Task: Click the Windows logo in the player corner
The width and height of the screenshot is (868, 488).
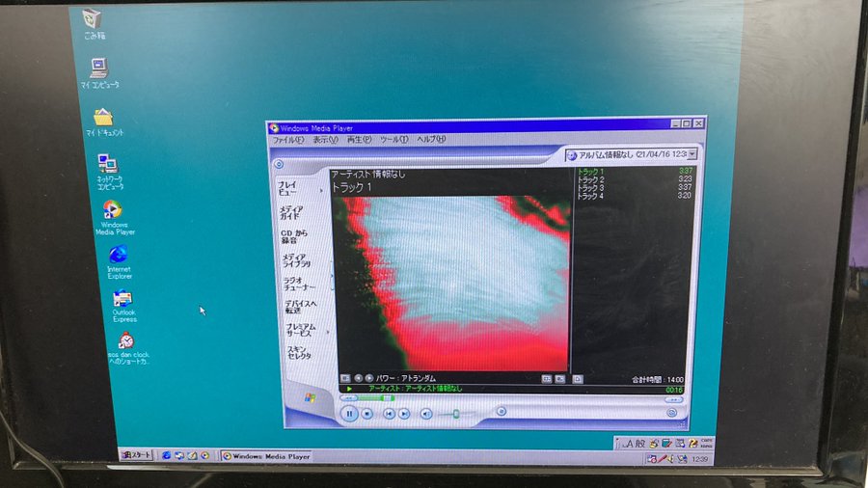Action: click(x=310, y=397)
